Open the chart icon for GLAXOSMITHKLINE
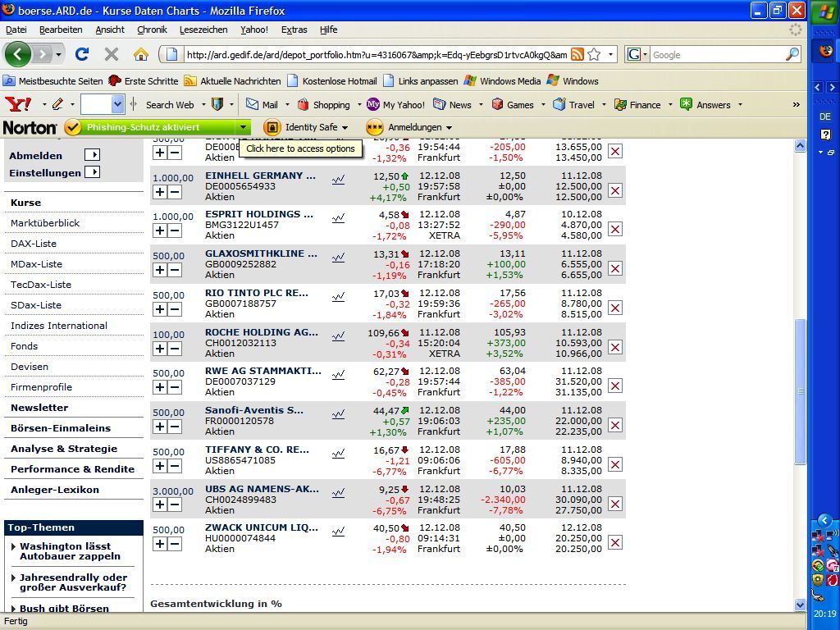Viewport: 840px width, 630px height. pyautogui.click(x=338, y=258)
